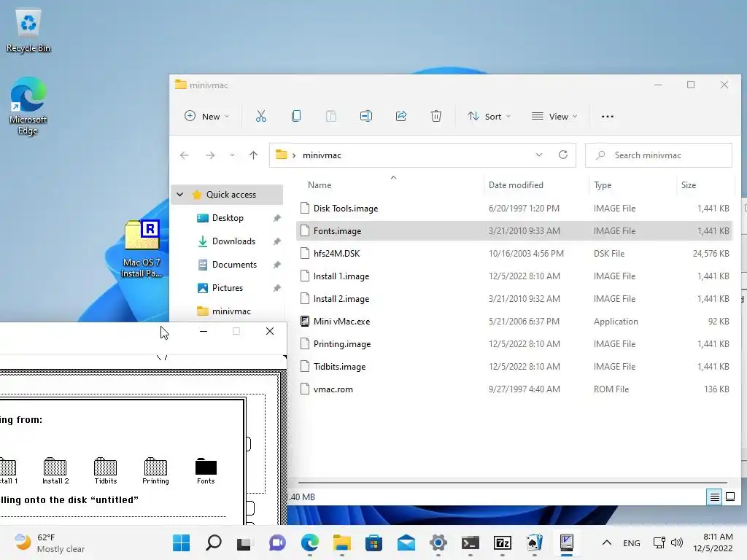Screen dimensions: 747x560
Task: Refresh the minivmac folder view
Action: pos(563,155)
